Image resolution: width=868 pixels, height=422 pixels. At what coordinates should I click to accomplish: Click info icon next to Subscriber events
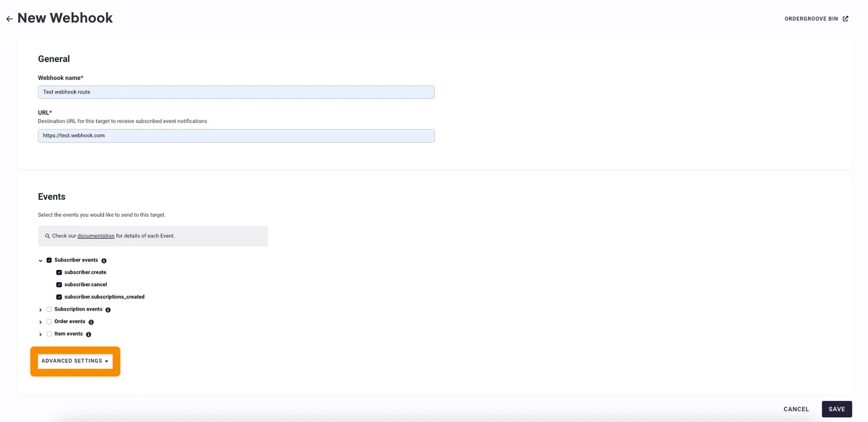click(x=104, y=261)
